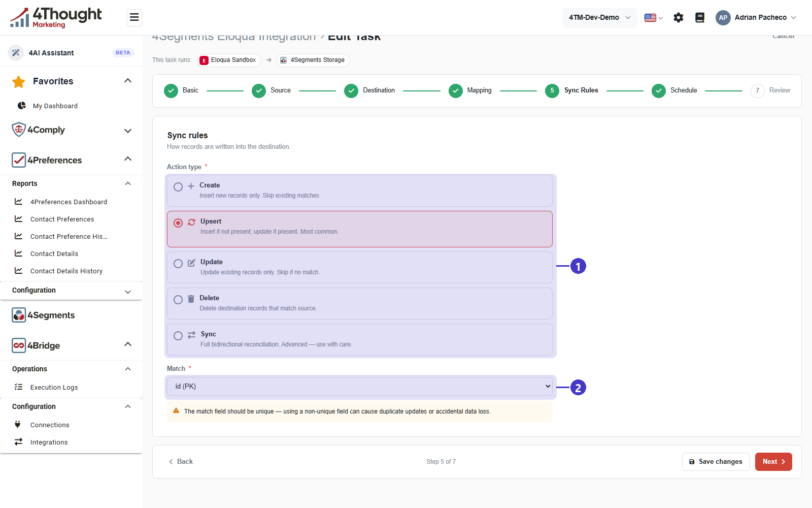The height and width of the screenshot is (508, 812).
Task: Open Contact Preference History report
Action: 69,236
